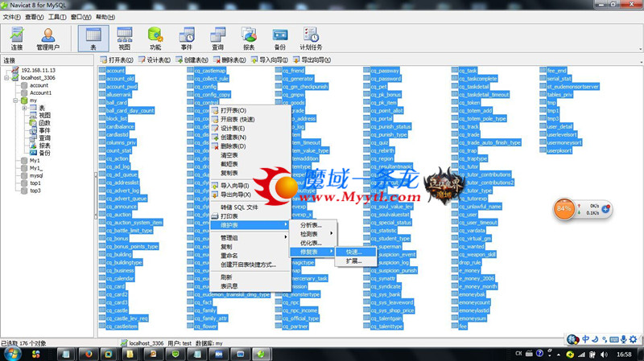Image resolution: width=644 pixels, height=361 pixels.
Task: Expand the 检测表 submenu in context menu
Action: (x=311, y=234)
